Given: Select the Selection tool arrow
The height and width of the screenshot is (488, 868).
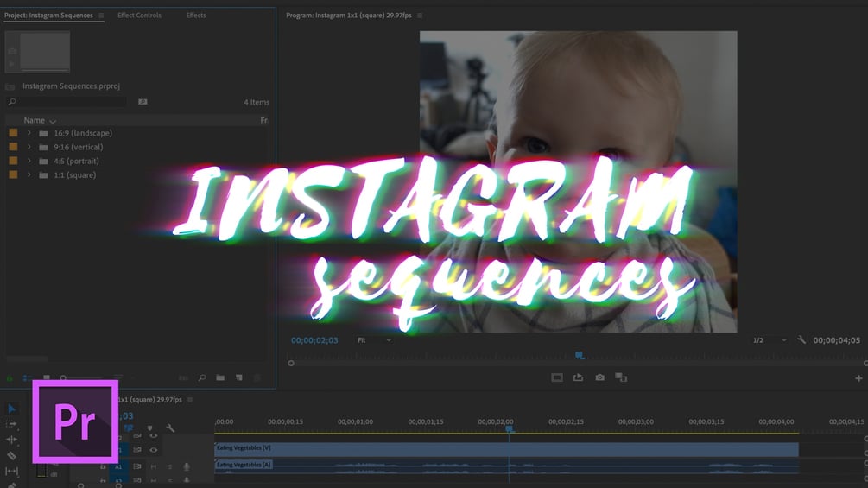Looking at the screenshot, I should point(11,409).
